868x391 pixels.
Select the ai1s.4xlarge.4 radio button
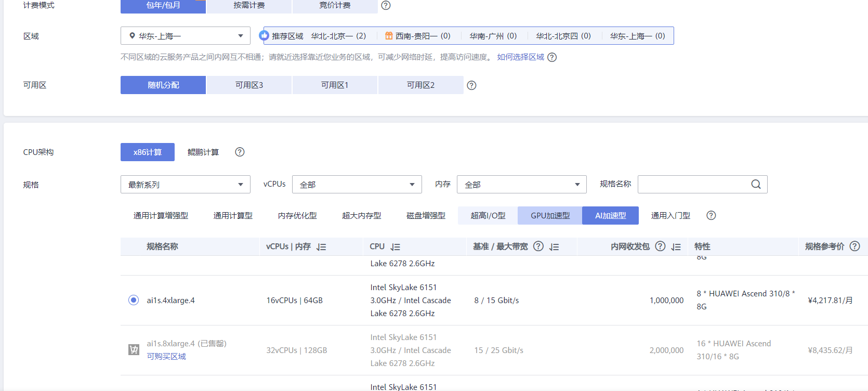(x=134, y=300)
